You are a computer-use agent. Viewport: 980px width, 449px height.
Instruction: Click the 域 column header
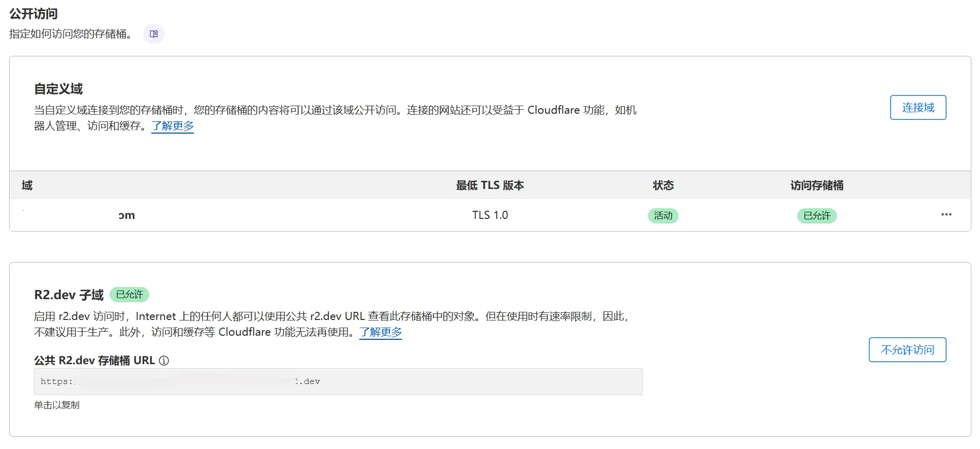point(27,185)
